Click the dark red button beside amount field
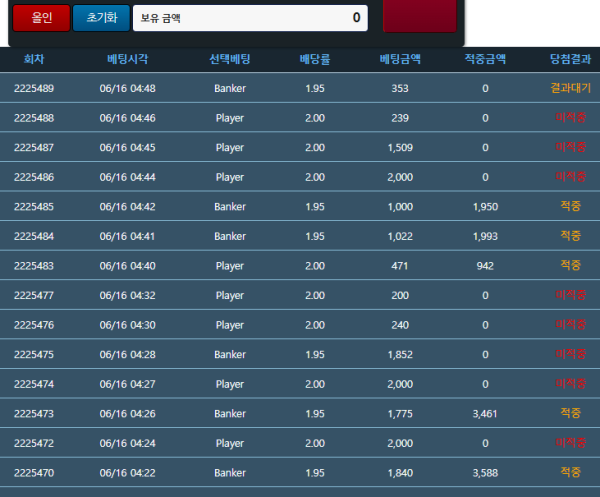600x497 pixels. pos(420,16)
